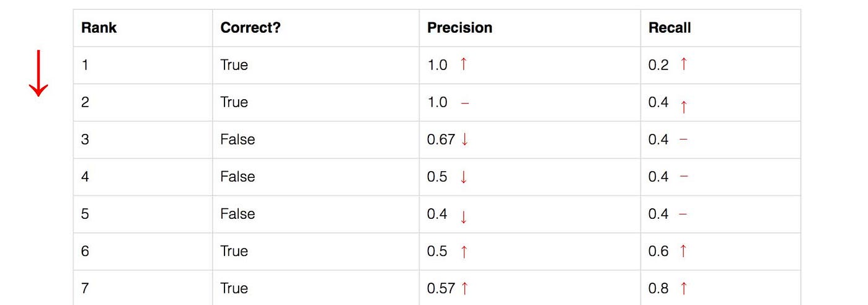Click the red dash beside recall 0.4 in rank 3

coord(684,139)
